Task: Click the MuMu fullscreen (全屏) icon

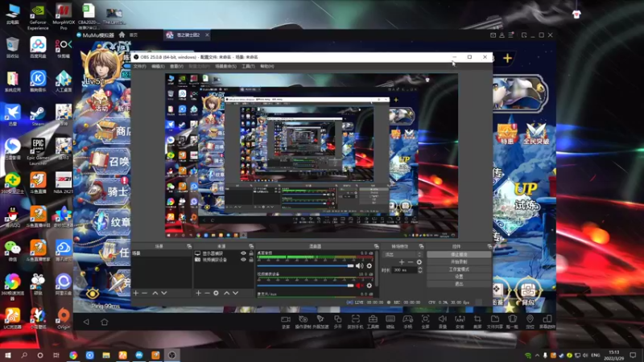Action: [x=426, y=322]
